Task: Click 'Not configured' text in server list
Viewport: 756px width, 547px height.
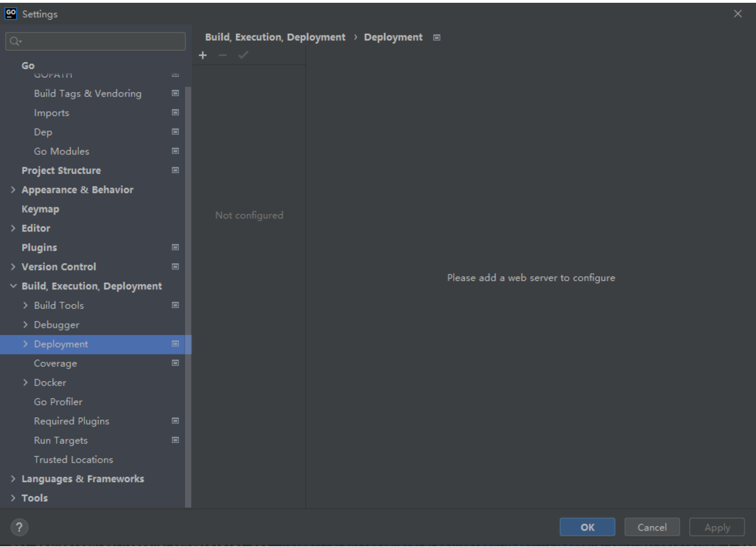Action: pos(249,215)
